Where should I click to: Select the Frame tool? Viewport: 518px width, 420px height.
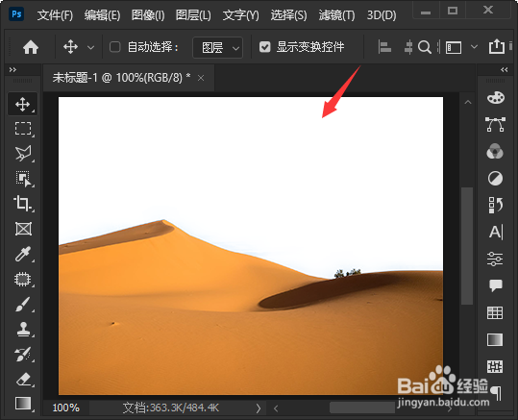tap(23, 229)
